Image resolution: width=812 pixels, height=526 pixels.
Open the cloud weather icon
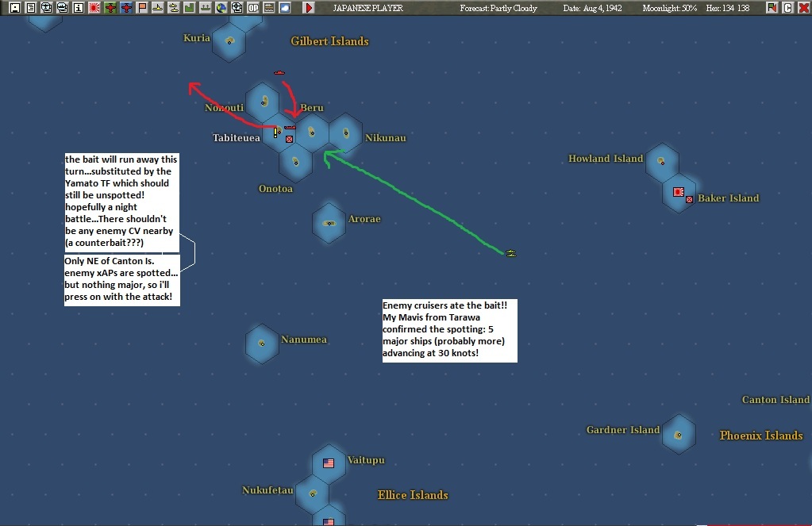point(285,8)
